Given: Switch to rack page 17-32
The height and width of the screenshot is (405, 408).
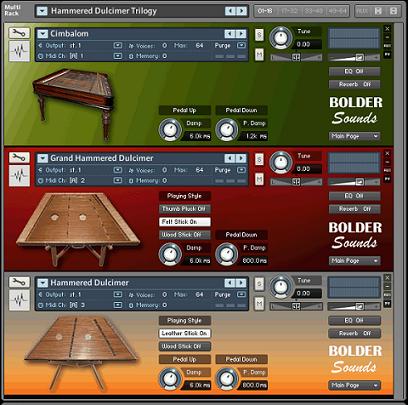Looking at the screenshot, I should point(289,11).
